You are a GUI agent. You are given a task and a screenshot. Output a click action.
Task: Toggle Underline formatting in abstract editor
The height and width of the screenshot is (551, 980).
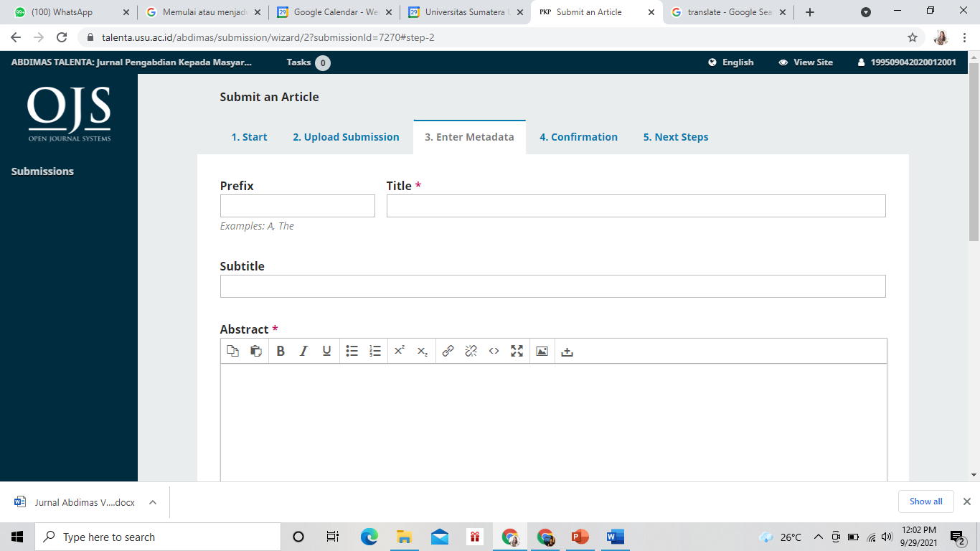pyautogui.click(x=326, y=351)
